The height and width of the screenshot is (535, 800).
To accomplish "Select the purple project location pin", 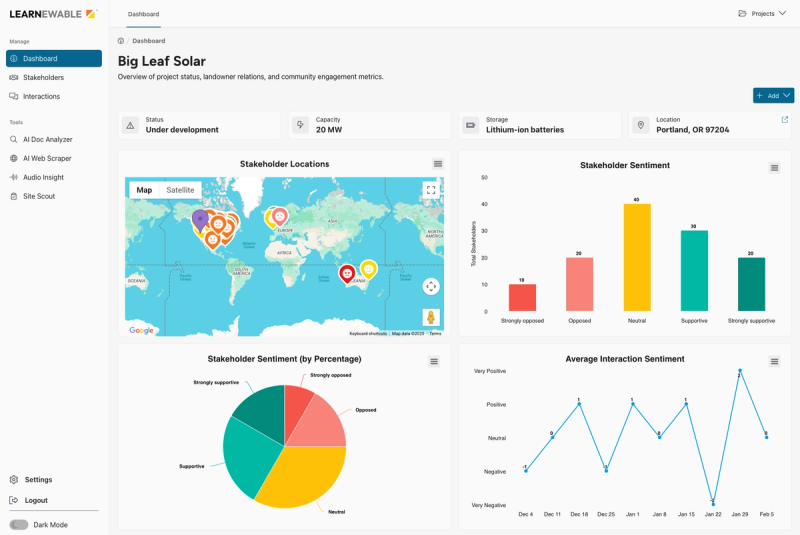I will (x=200, y=220).
